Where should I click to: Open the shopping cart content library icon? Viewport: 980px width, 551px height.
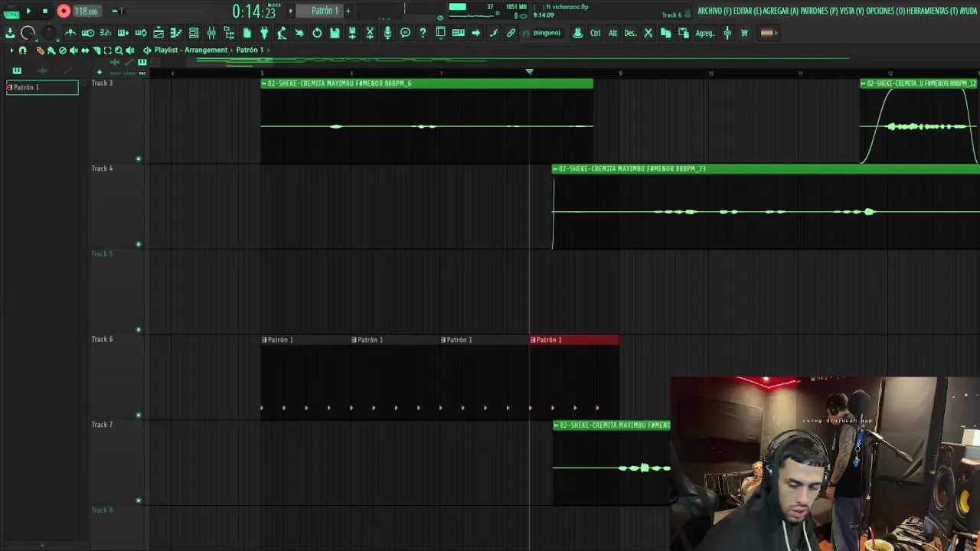point(744,33)
